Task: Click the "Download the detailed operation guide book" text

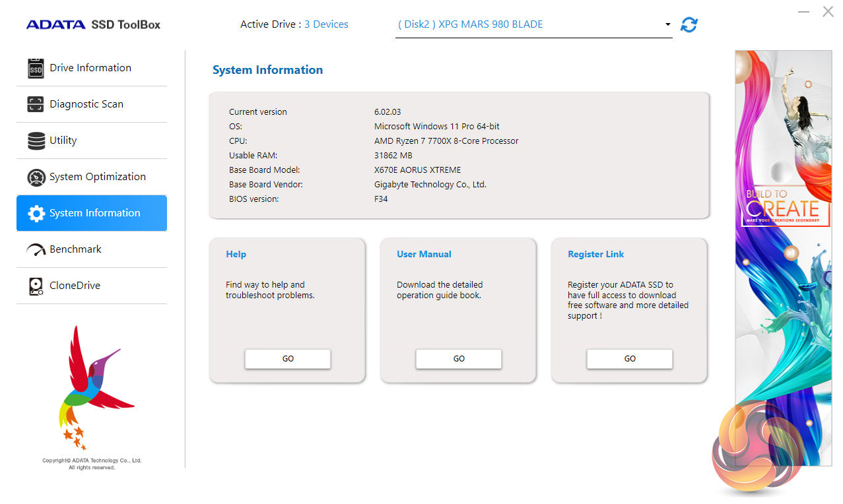Action: pos(440,290)
